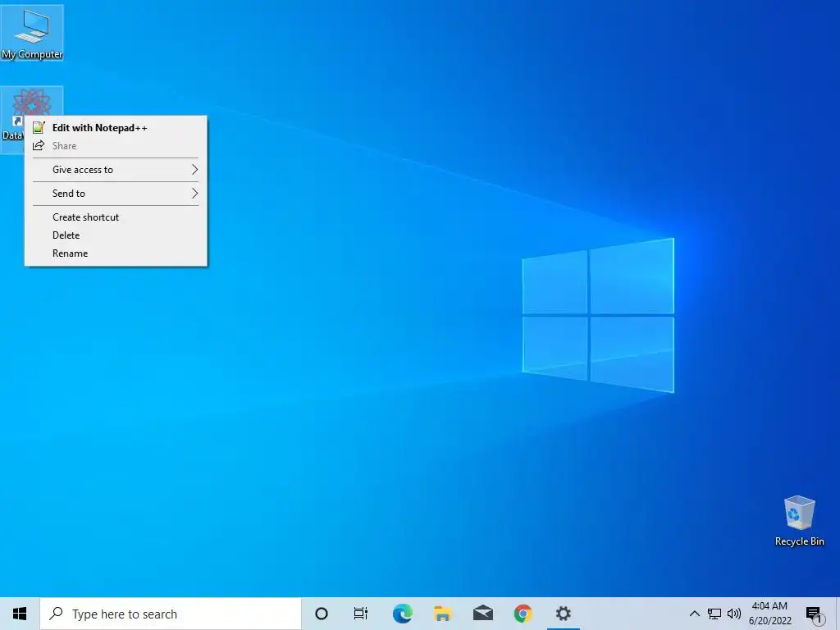Open the My Computer desktop icon
840x630 pixels.
32,33
